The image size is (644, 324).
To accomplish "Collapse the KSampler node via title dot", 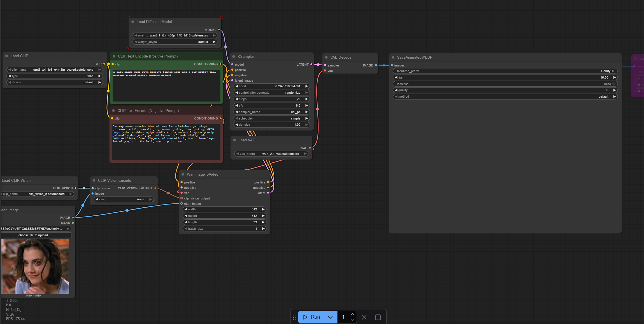I will click(x=234, y=57).
